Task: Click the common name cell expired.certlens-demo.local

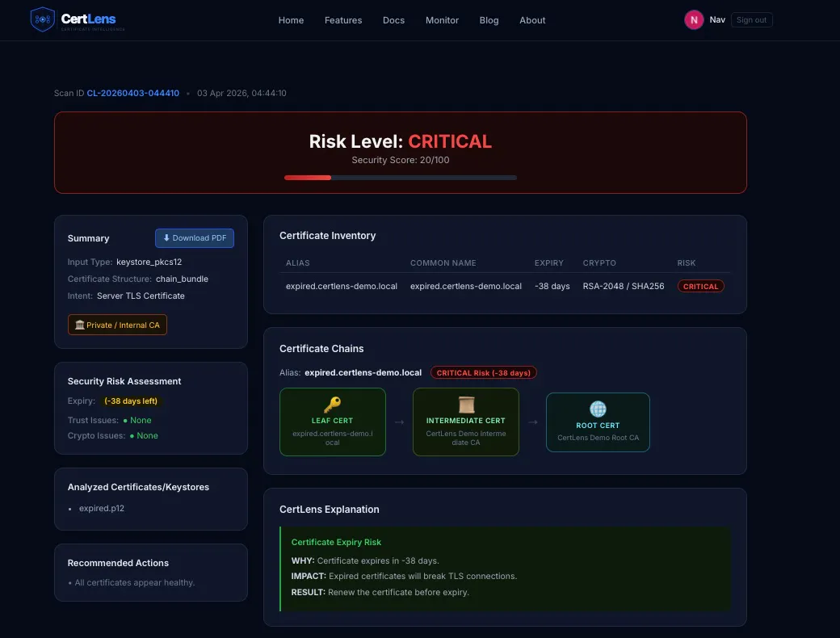Action: point(466,286)
